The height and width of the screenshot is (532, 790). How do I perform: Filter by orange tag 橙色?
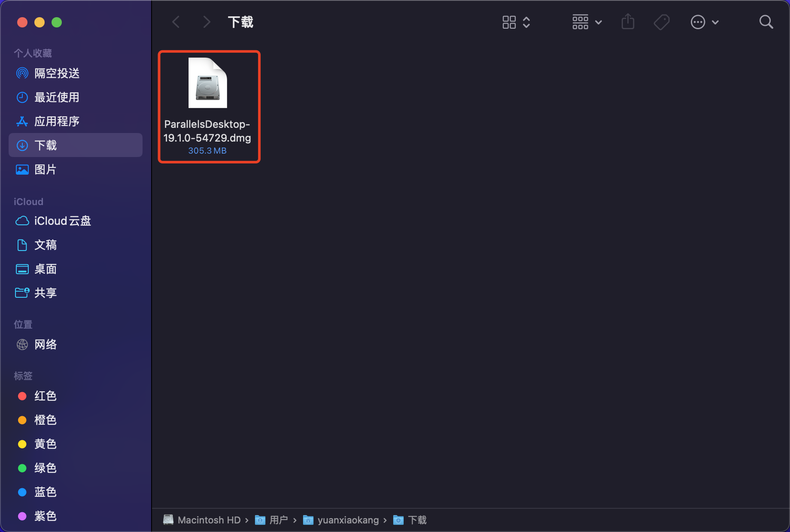click(x=76, y=420)
